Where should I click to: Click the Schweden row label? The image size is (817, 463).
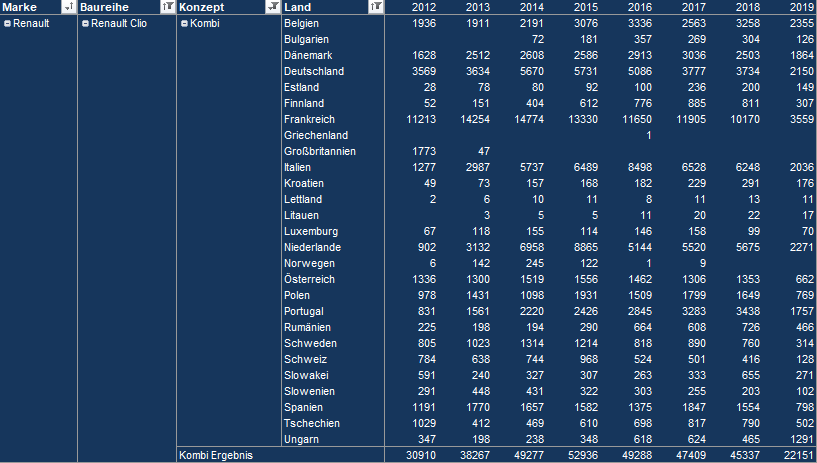pos(311,343)
